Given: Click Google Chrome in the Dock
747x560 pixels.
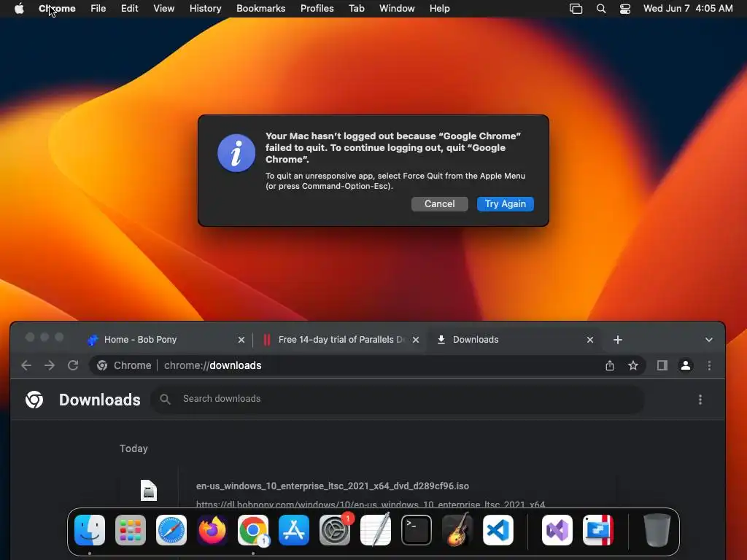Looking at the screenshot, I should (253, 530).
